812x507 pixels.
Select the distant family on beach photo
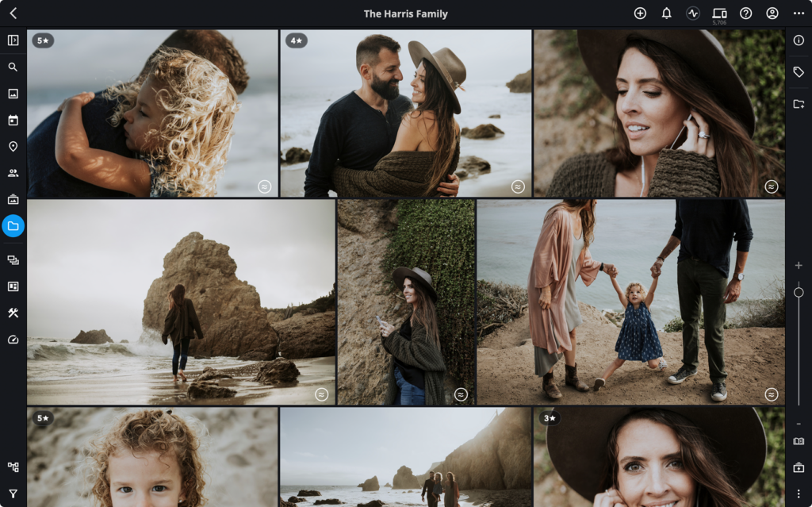point(405,457)
